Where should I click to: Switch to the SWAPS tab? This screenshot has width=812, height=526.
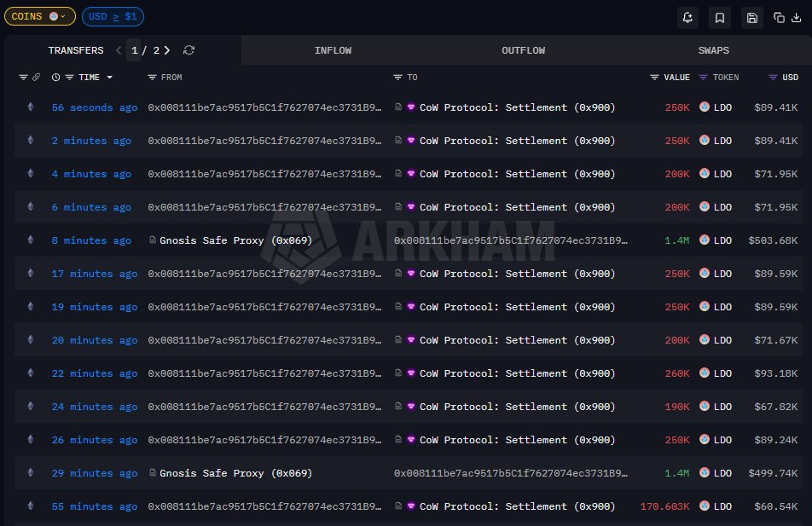pyautogui.click(x=713, y=50)
